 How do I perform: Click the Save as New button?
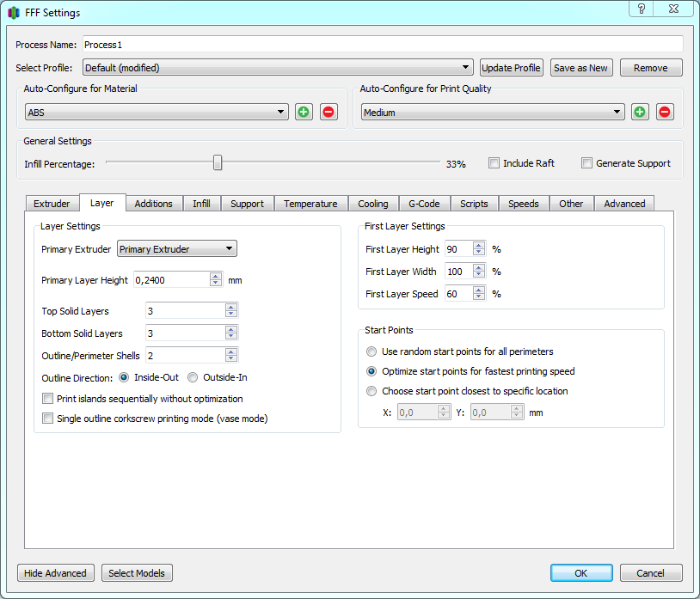click(580, 68)
